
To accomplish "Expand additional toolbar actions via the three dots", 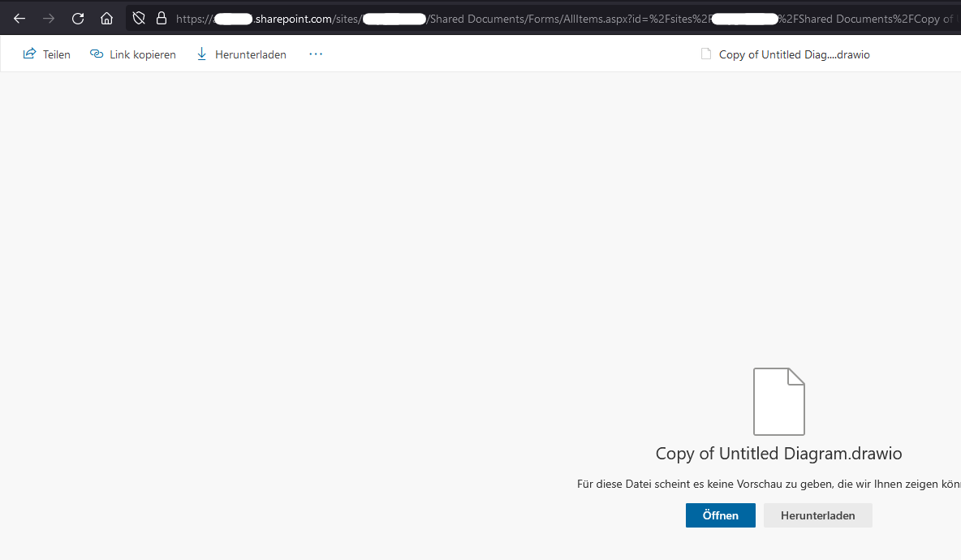I will 315,54.
